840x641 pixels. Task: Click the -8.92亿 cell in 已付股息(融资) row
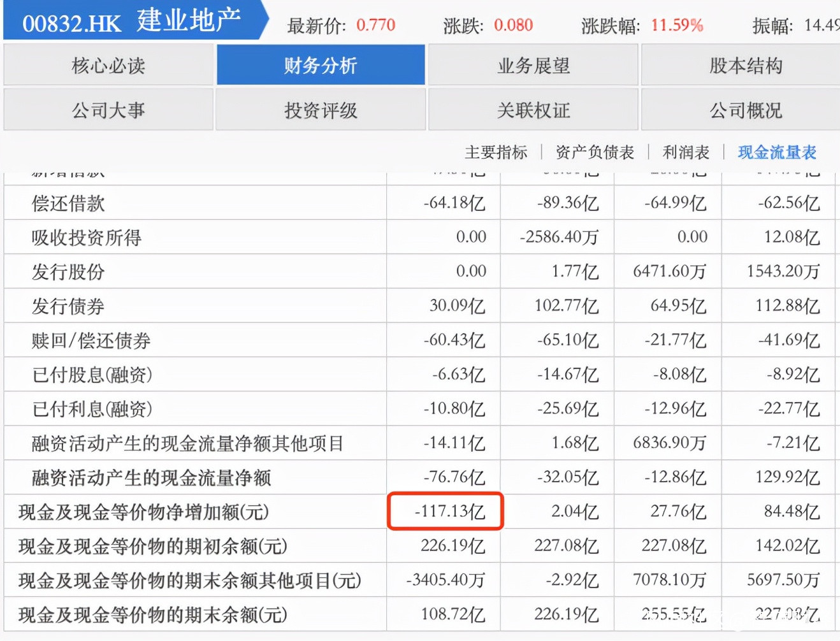(x=793, y=375)
